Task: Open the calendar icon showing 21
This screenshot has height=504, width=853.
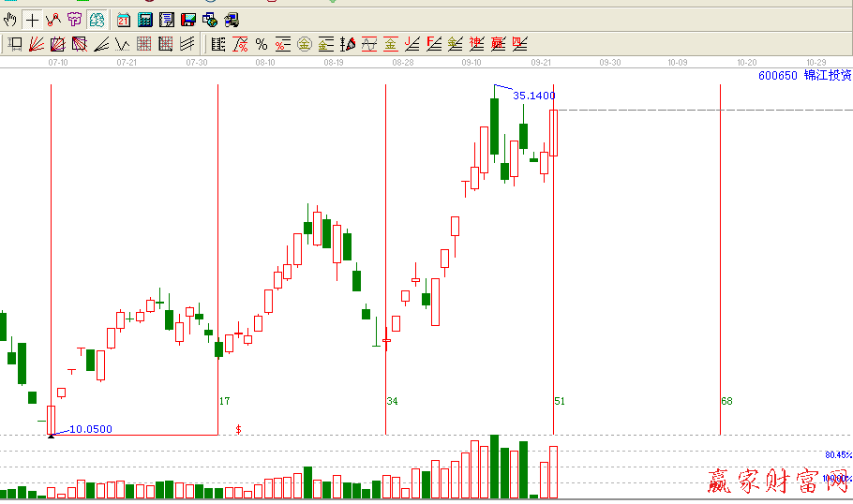Action: 124,20
